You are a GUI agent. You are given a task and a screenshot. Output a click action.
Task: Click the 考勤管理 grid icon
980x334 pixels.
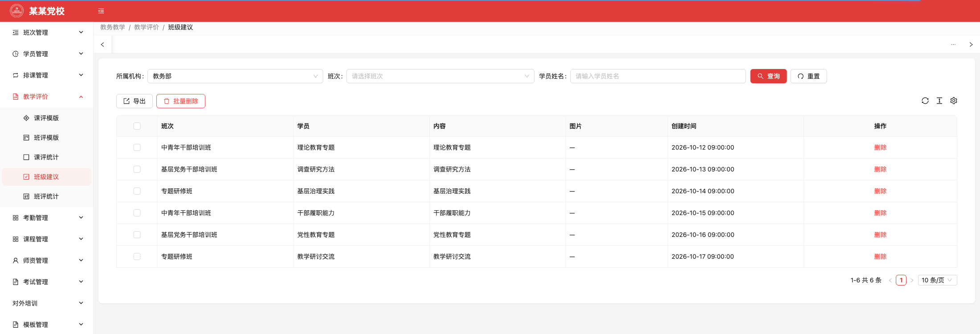coord(16,218)
